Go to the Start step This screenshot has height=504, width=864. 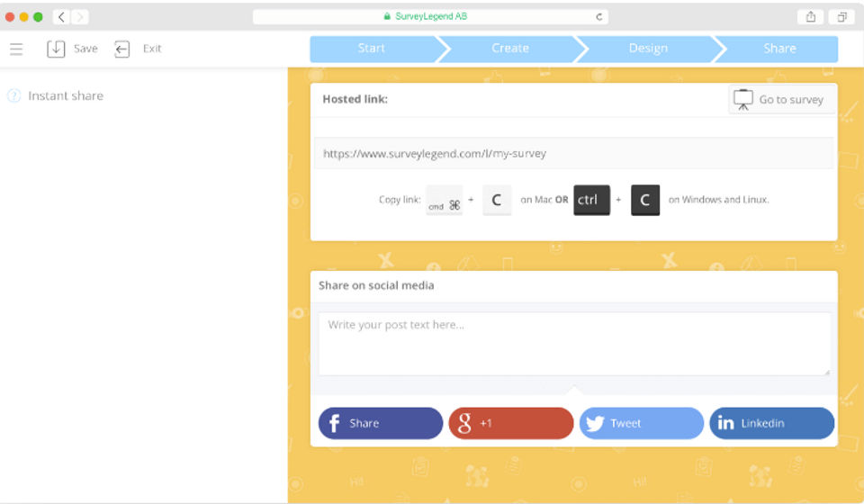[373, 49]
